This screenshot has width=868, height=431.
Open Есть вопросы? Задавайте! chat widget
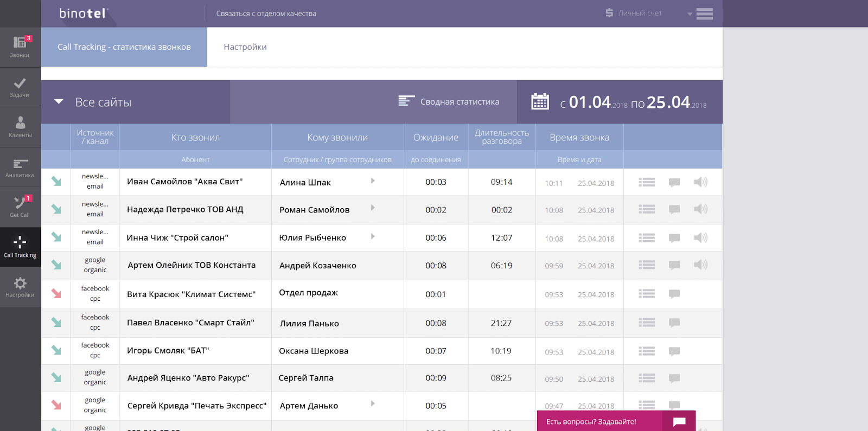pyautogui.click(x=616, y=421)
